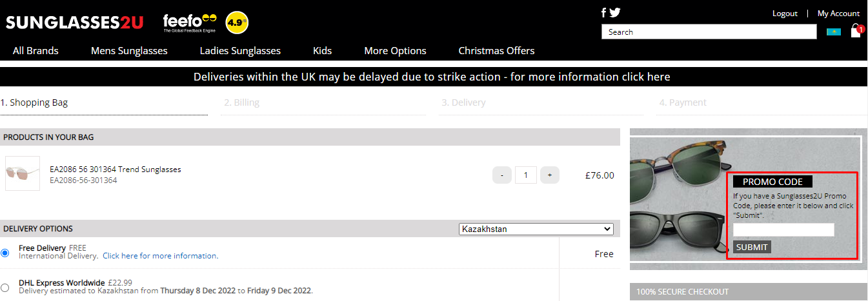The image size is (868, 301).
Task: Open the Twitter bird icon
Action: coord(615,12)
